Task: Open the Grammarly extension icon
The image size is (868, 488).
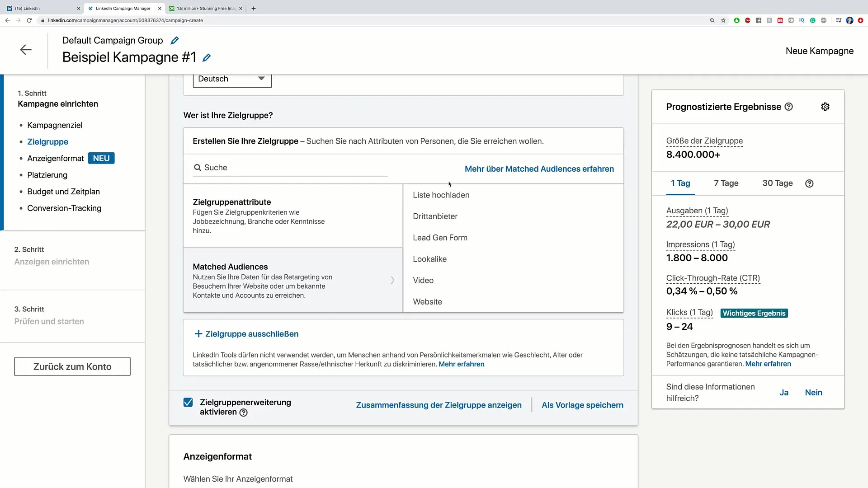Action: [x=813, y=20]
